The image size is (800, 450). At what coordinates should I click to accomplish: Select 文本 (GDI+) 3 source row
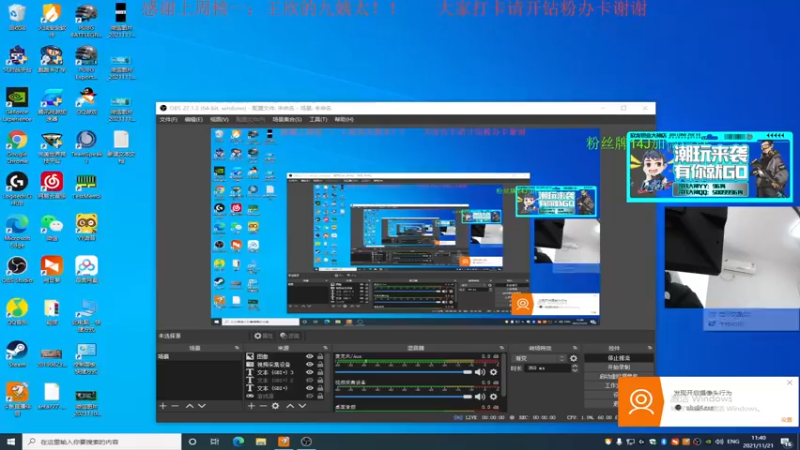284,372
